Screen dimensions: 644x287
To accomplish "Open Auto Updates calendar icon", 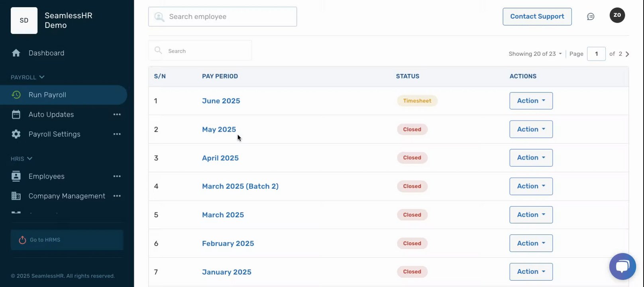I will pyautogui.click(x=16, y=115).
